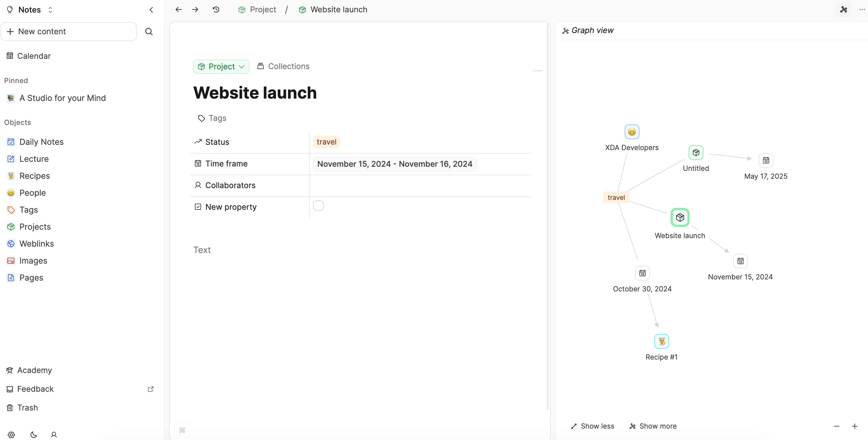Viewport: 868px width, 440px height.
Task: Zoom in graph with plus icon
Action: click(x=855, y=426)
